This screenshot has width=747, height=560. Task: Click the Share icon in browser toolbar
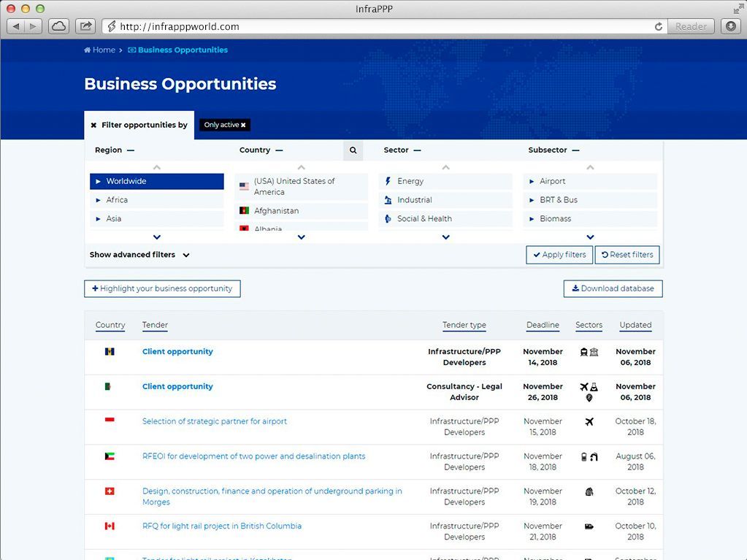[x=85, y=26]
